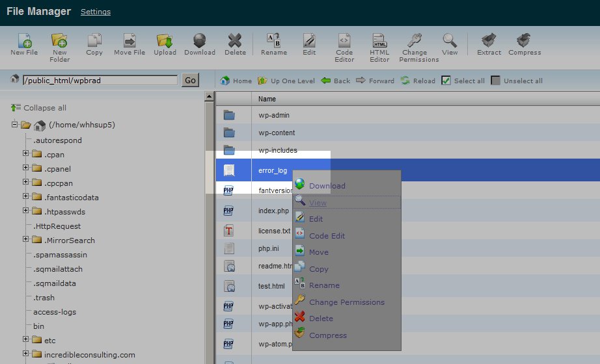Launch the HTML Editor tool
The image size is (600, 364).
pyautogui.click(x=379, y=42)
